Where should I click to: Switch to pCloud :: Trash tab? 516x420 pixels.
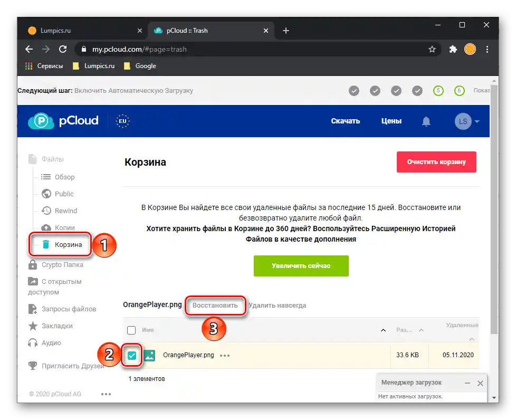click(x=211, y=31)
